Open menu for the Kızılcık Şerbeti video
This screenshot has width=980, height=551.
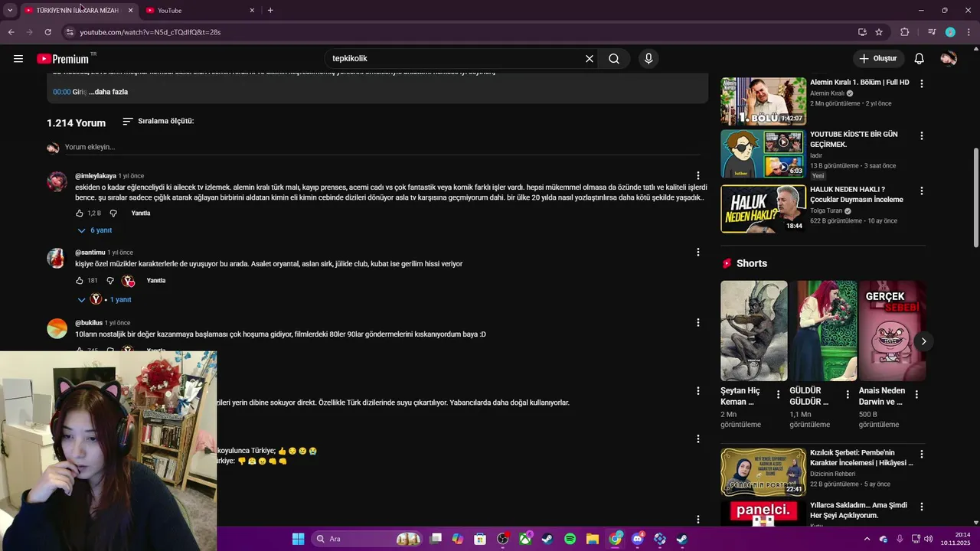point(921,455)
